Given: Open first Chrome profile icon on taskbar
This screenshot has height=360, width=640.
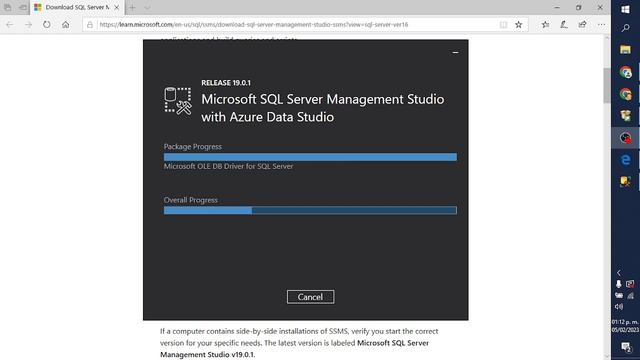Looking at the screenshot, I should 625,72.
